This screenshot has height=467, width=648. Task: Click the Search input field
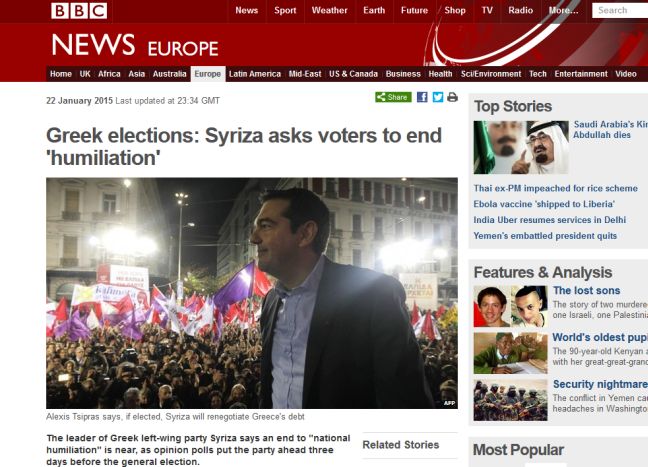click(620, 11)
